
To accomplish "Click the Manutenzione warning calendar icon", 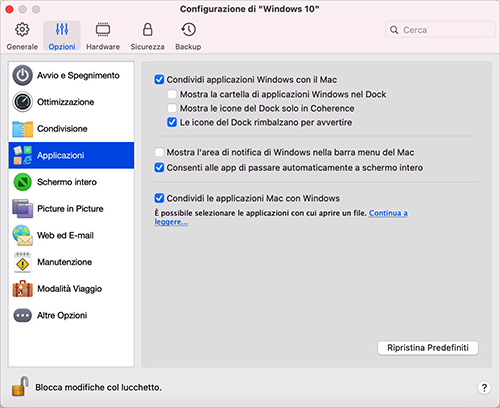I will pyautogui.click(x=23, y=262).
